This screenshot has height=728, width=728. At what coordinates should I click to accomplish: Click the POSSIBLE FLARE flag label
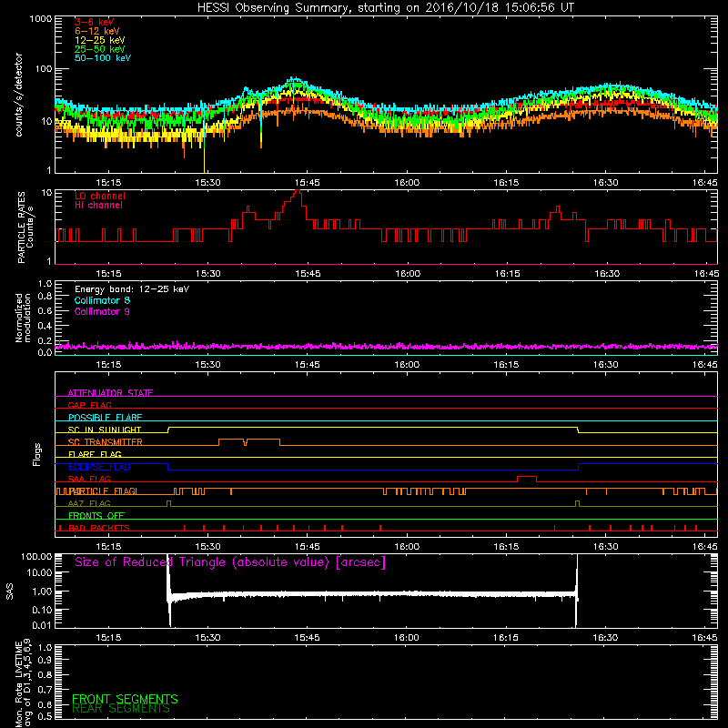pyautogui.click(x=105, y=418)
